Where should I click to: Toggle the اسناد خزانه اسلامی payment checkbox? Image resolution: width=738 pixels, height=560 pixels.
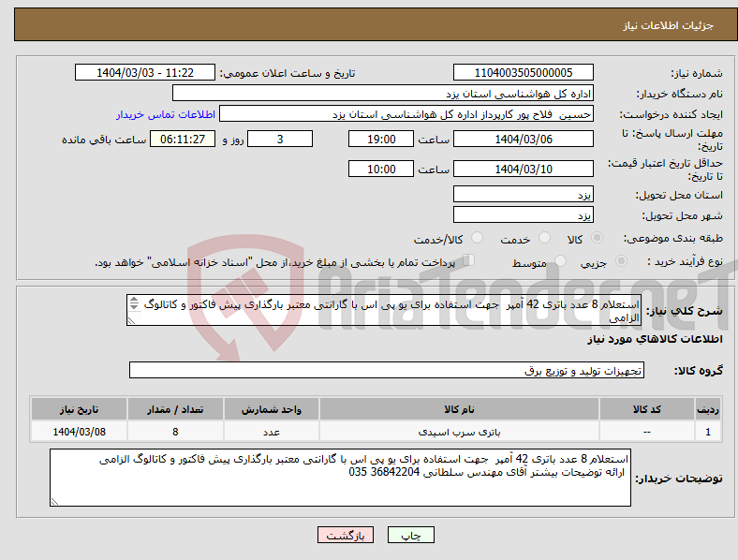[x=469, y=259]
